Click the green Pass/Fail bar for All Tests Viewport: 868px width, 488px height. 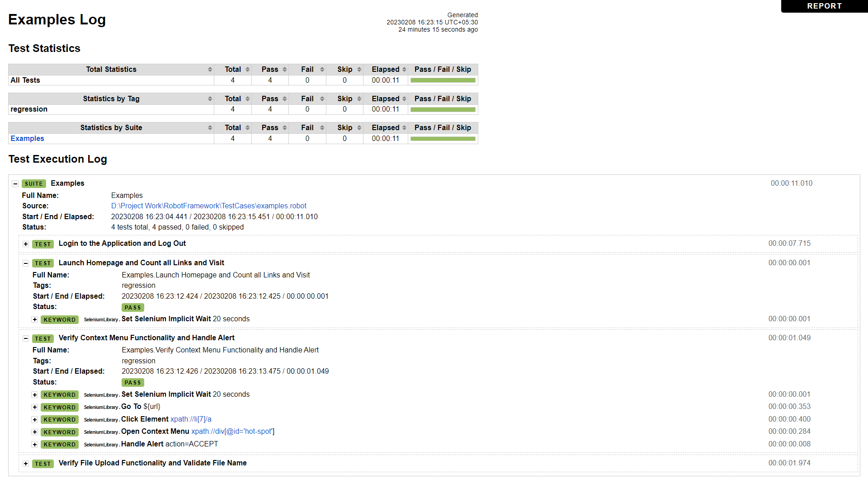point(443,80)
